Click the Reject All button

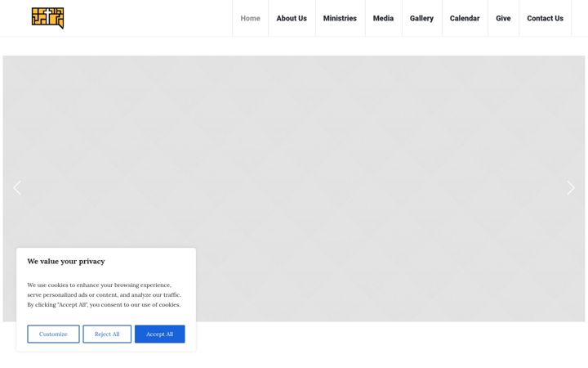coord(107,334)
